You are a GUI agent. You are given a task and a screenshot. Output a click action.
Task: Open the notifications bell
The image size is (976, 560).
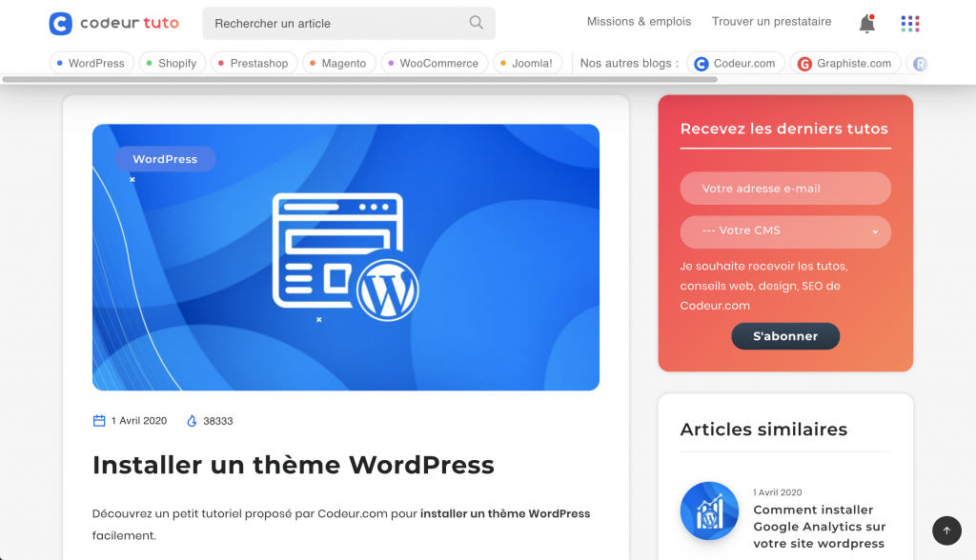click(866, 24)
